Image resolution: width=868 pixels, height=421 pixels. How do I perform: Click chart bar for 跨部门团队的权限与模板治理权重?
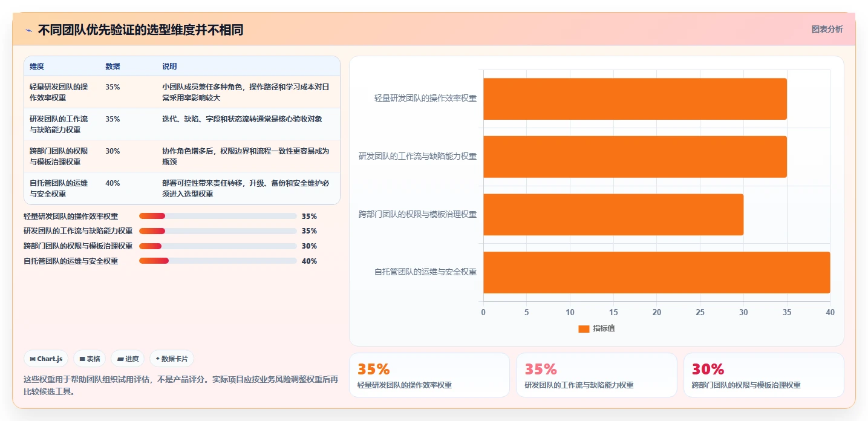click(x=613, y=214)
